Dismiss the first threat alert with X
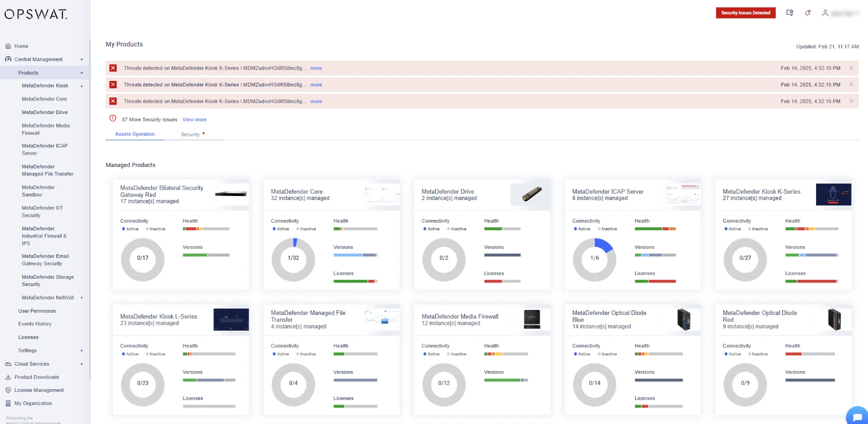Screen dimensions: 868x424 click(851, 68)
